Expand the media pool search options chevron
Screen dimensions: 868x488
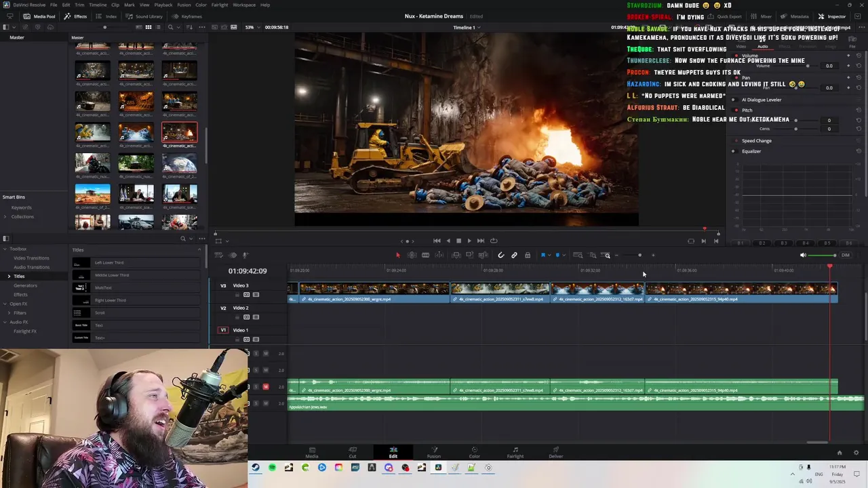coord(179,27)
